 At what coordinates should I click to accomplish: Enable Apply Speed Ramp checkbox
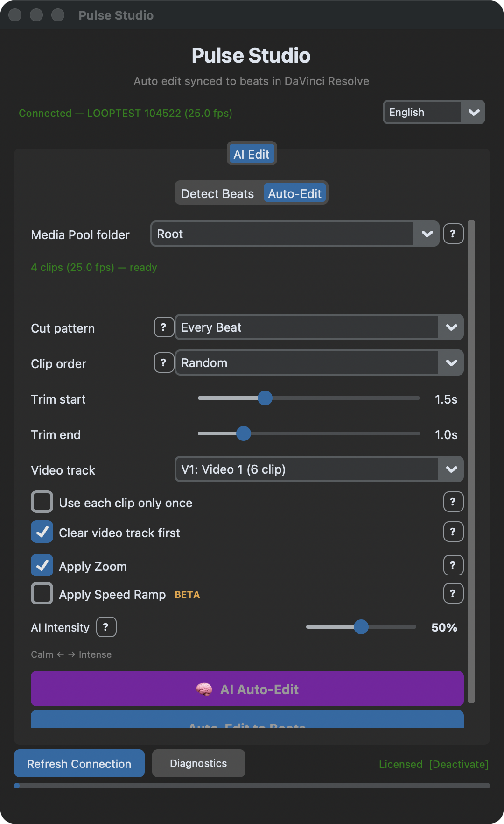pyautogui.click(x=42, y=594)
